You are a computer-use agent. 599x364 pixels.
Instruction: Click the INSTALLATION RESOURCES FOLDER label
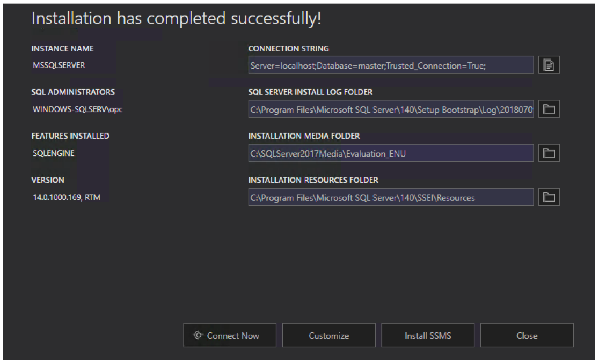click(313, 180)
